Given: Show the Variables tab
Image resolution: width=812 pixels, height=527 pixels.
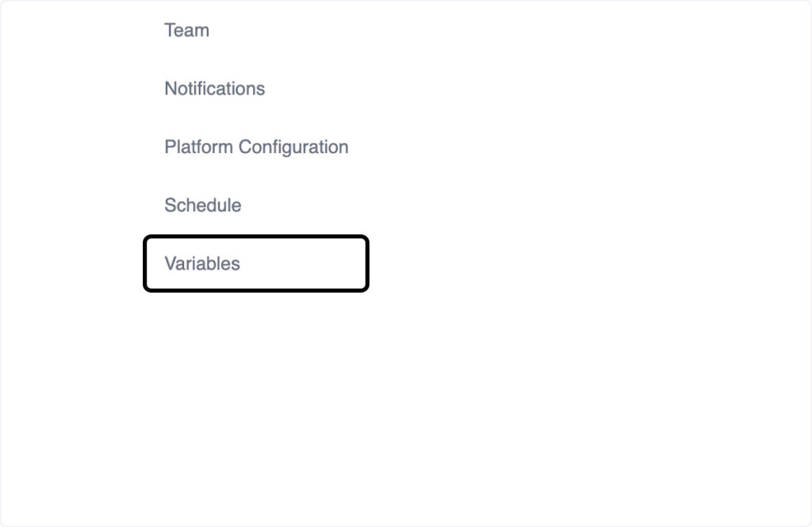Looking at the screenshot, I should pos(202,263).
